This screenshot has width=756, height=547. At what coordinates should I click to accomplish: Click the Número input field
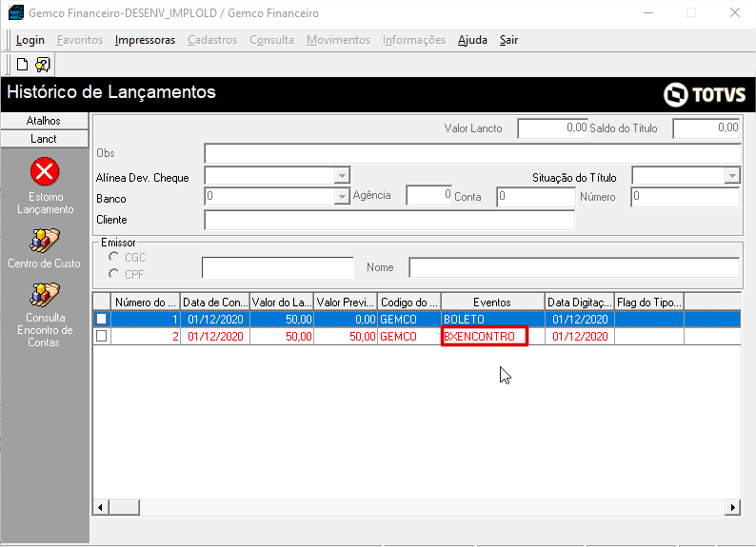click(686, 197)
